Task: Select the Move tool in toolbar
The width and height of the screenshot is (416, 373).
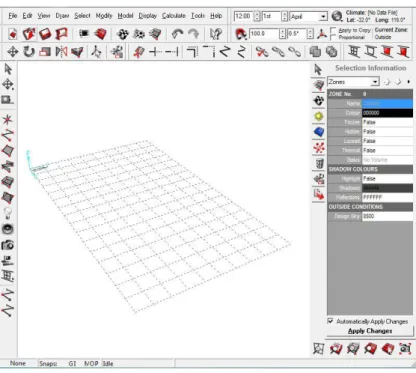Action: click(12, 52)
